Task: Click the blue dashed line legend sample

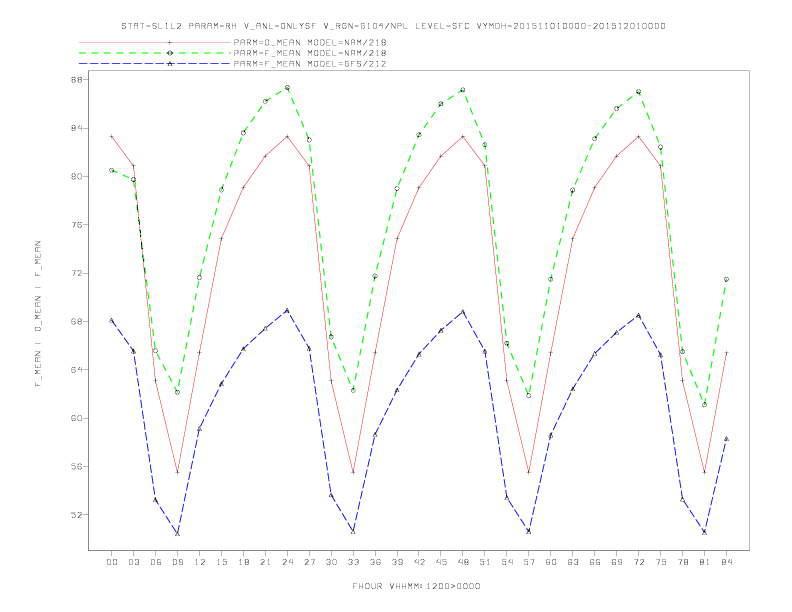Action: point(155,64)
